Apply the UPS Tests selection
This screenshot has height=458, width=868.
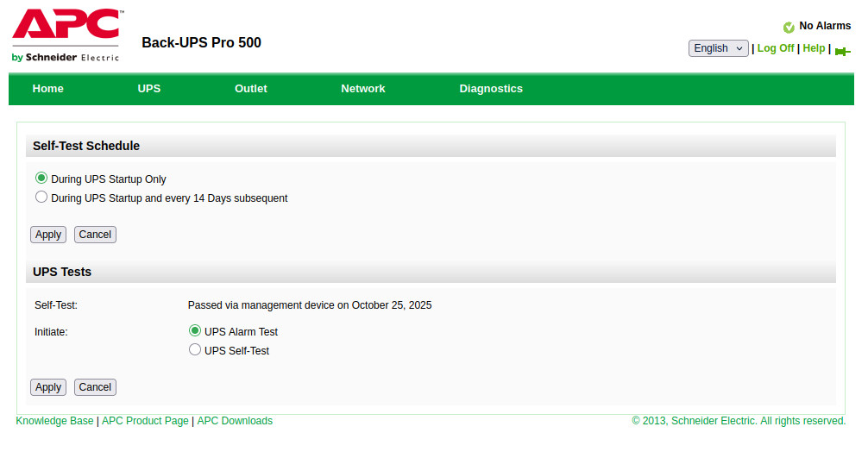pos(48,387)
